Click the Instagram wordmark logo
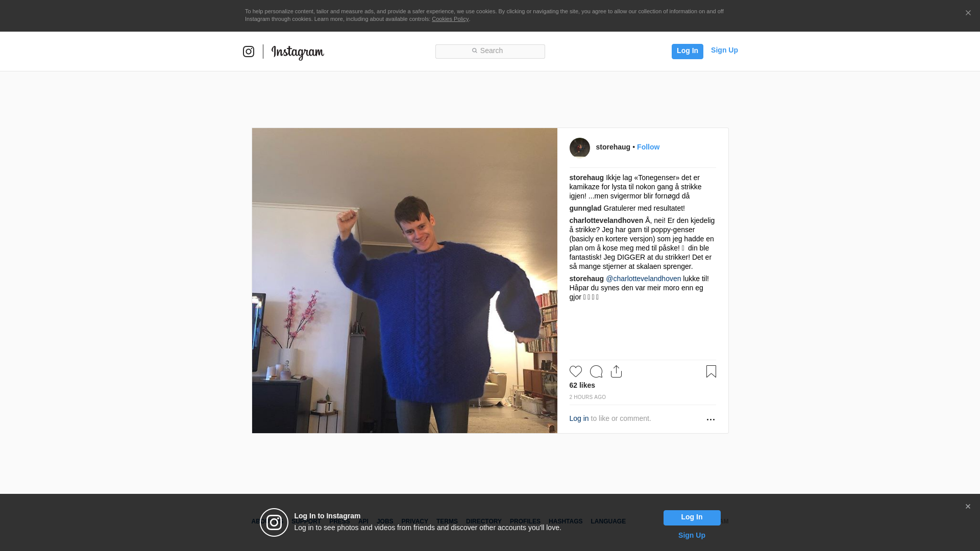The width and height of the screenshot is (980, 551). point(298,53)
